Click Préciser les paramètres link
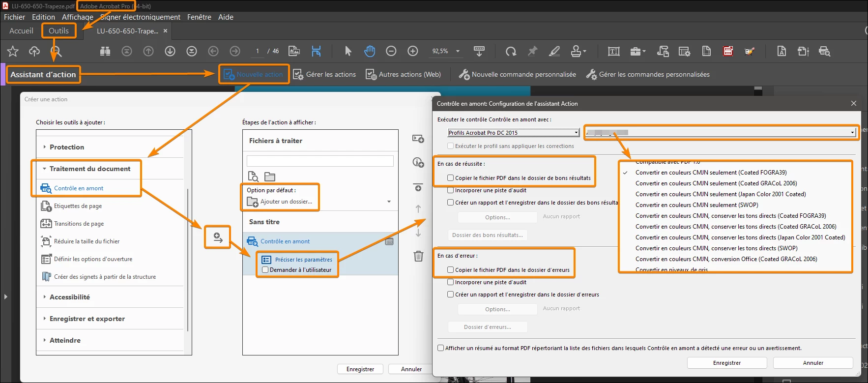The width and height of the screenshot is (868, 383). coord(303,260)
